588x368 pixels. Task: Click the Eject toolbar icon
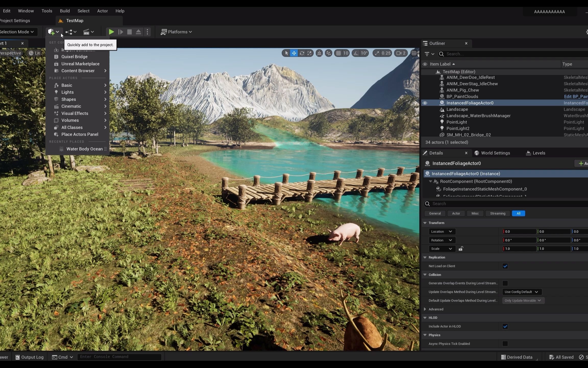tap(138, 32)
